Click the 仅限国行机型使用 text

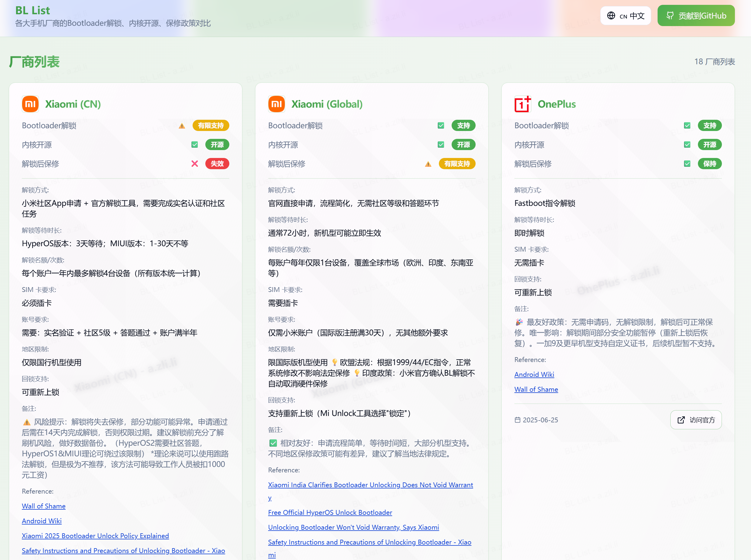(x=52, y=363)
